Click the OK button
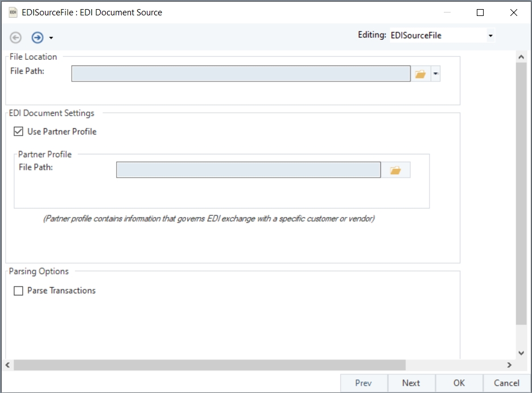Viewport: 532px width, 393px height. [459, 383]
